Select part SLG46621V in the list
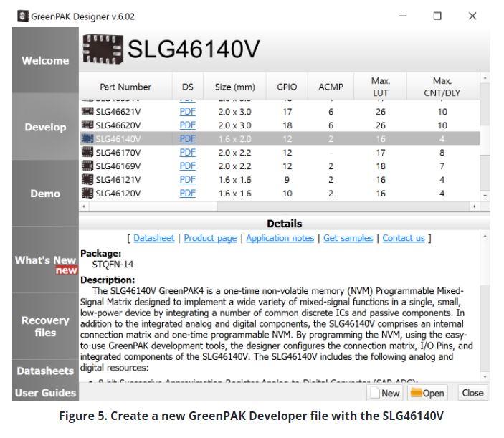This screenshot has width=504, height=438. (x=280, y=112)
